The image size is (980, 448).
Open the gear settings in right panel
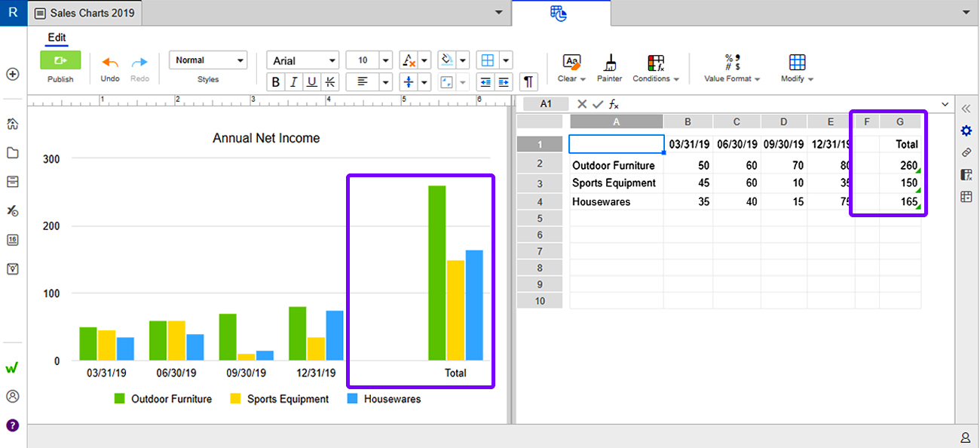coord(966,130)
